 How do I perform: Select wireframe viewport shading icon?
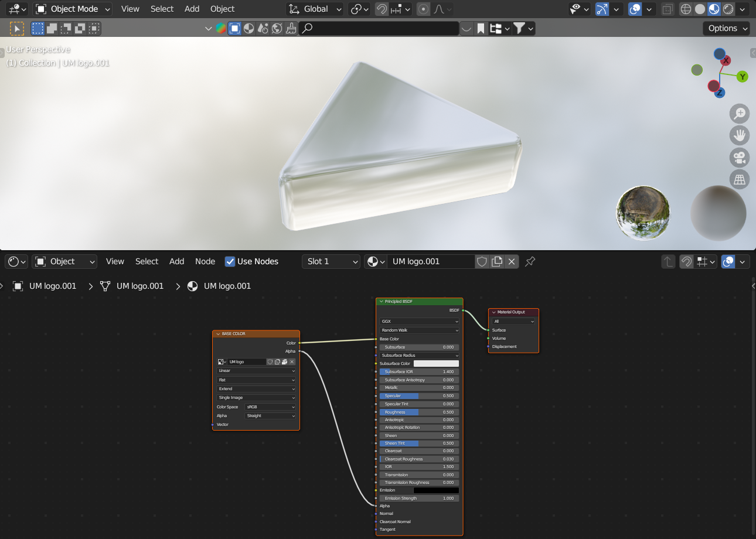(686, 9)
